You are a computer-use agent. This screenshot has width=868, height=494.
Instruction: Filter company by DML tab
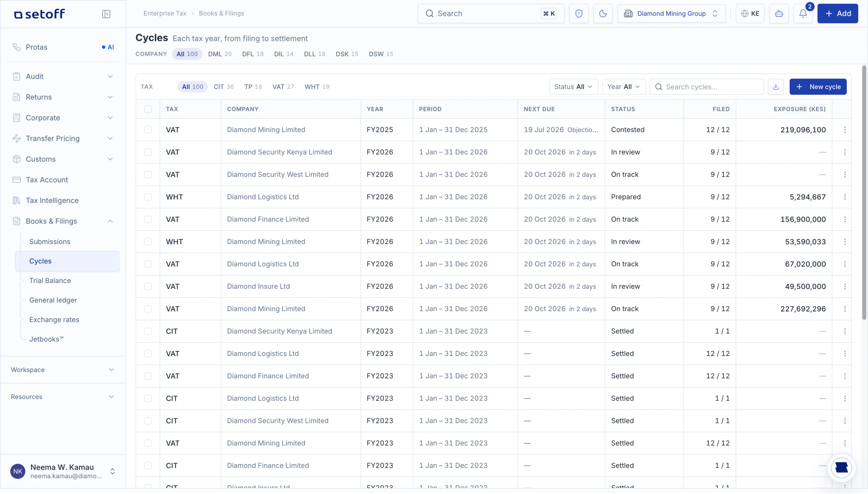pyautogui.click(x=220, y=54)
